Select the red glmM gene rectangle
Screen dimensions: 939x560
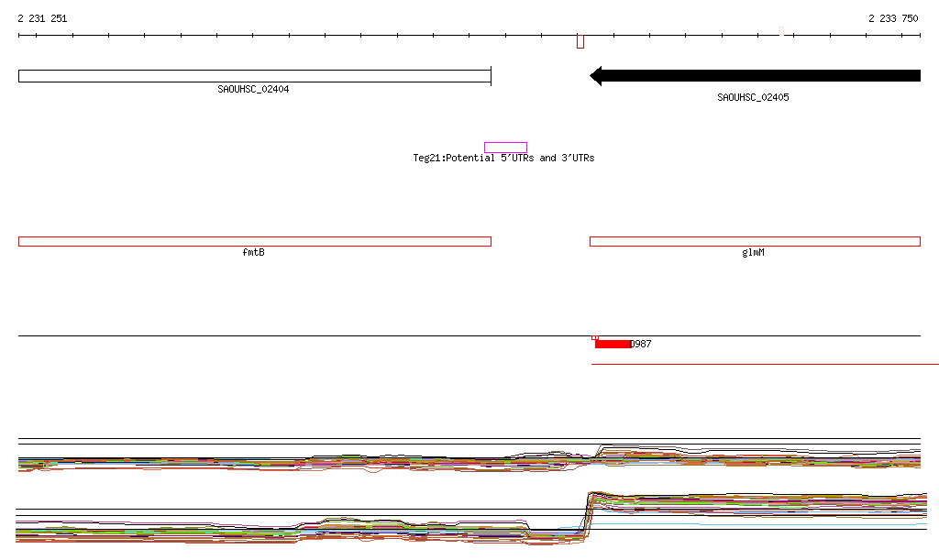pos(756,242)
